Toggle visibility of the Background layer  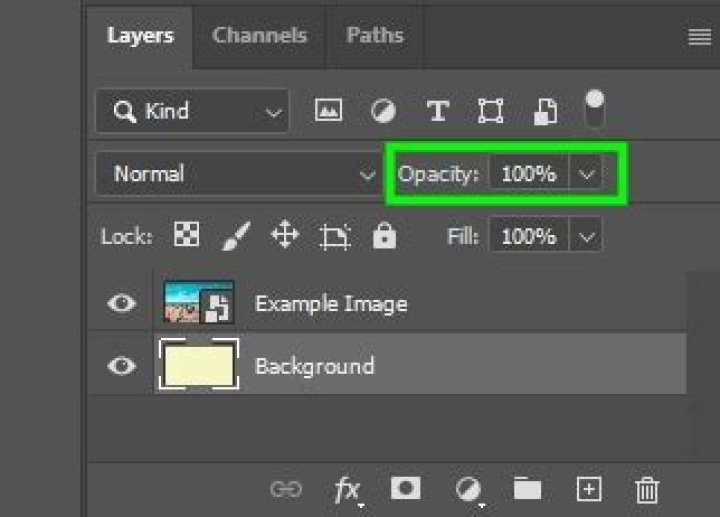coord(122,366)
